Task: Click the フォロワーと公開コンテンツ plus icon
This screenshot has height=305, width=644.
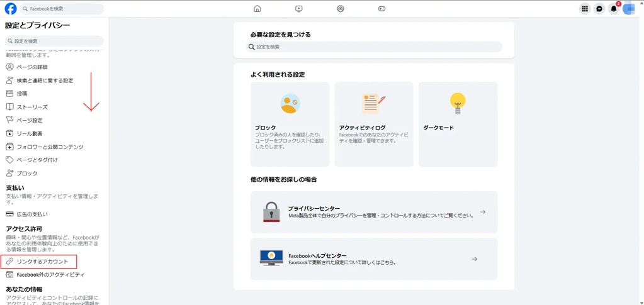Action: [x=10, y=147]
